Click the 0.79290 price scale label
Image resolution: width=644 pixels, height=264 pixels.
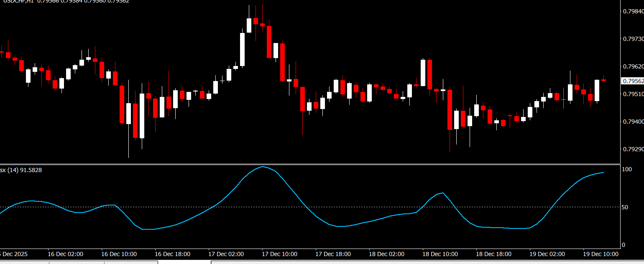tap(633, 149)
